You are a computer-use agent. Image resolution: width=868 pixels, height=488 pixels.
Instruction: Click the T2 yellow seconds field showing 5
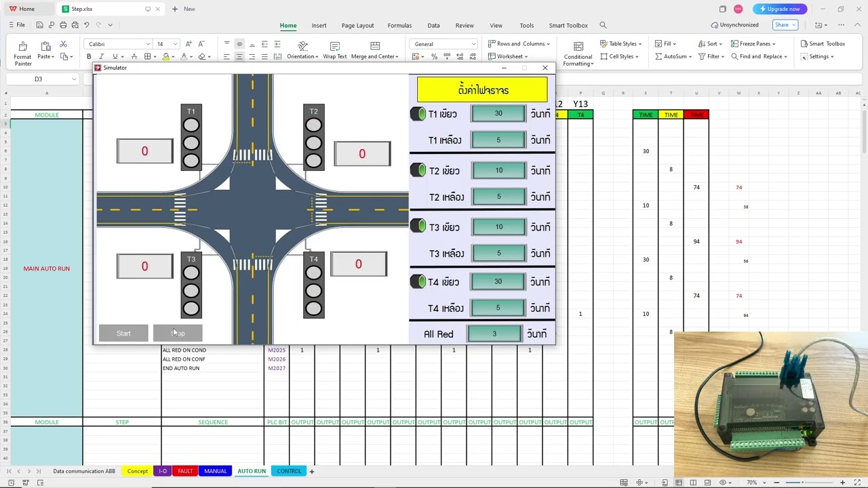click(498, 197)
